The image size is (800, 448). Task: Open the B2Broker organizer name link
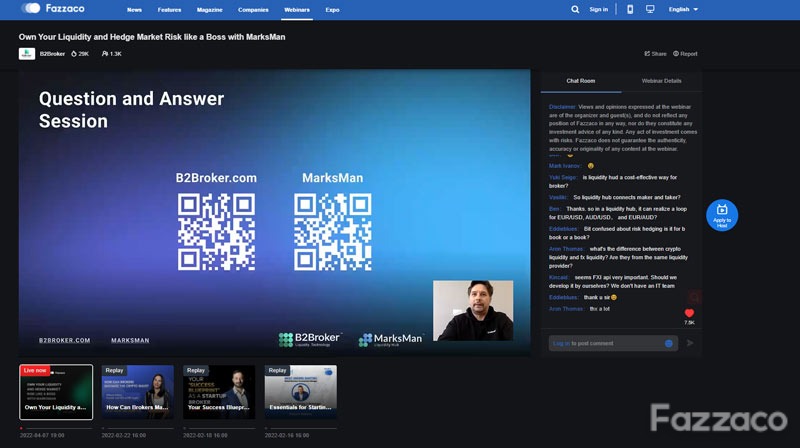52,54
